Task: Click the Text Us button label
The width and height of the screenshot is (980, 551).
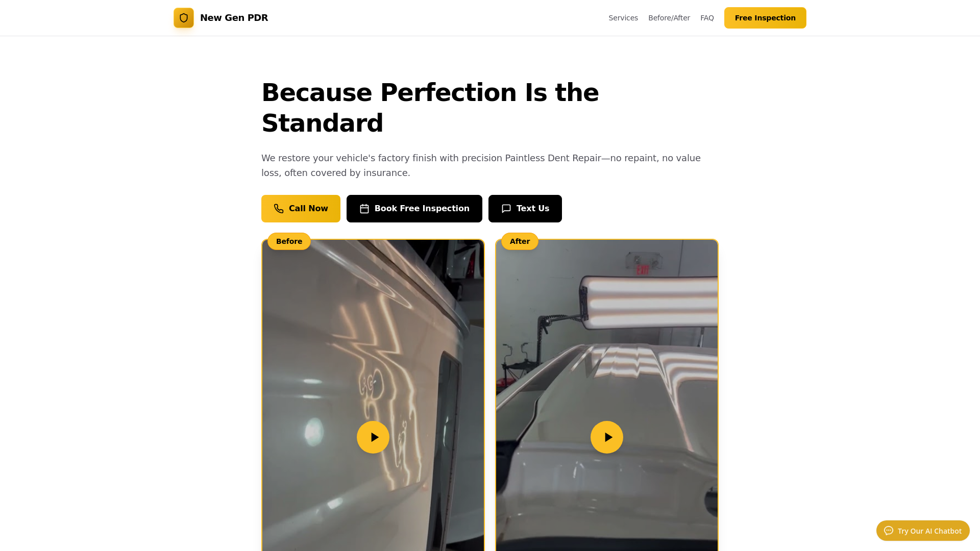Action: 532,209
